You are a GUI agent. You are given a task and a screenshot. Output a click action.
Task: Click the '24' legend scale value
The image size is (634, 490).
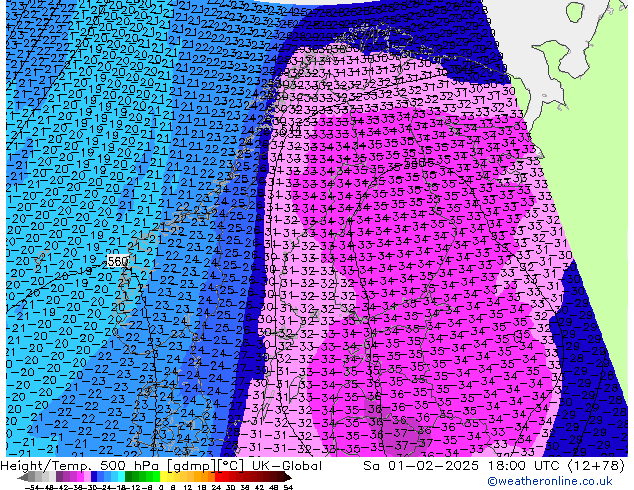click(x=216, y=487)
